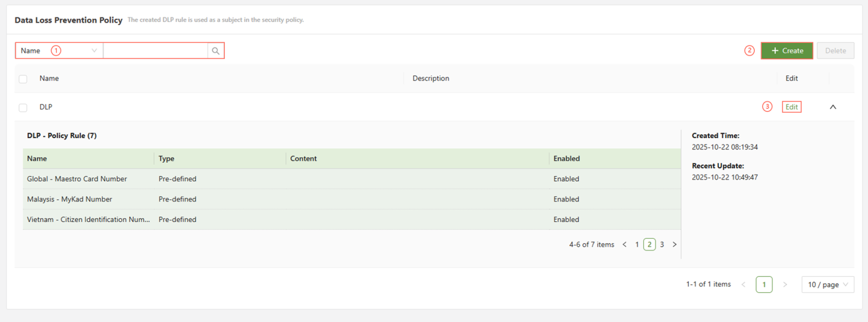Go to next policy rule page arrow
Image resolution: width=868 pixels, height=322 pixels.
tap(674, 245)
